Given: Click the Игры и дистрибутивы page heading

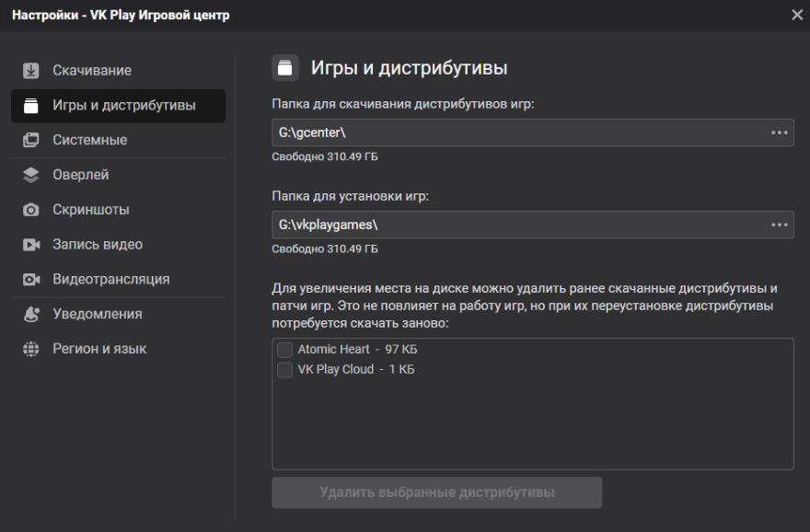Looking at the screenshot, I should pos(409,68).
